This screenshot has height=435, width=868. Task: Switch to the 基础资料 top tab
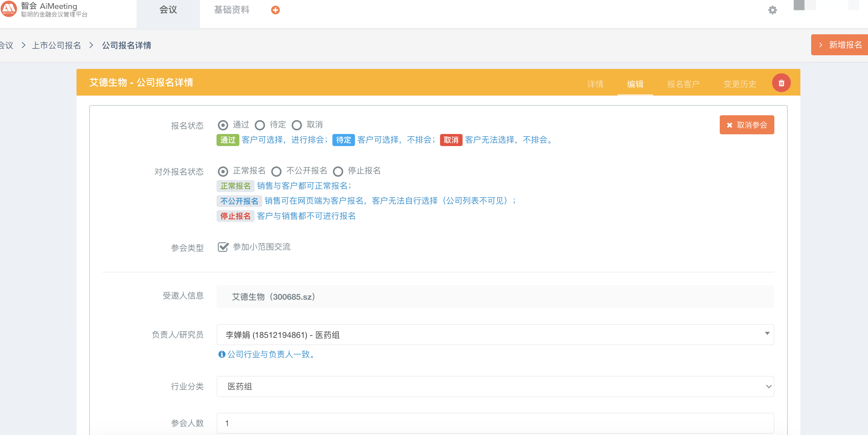[232, 10]
